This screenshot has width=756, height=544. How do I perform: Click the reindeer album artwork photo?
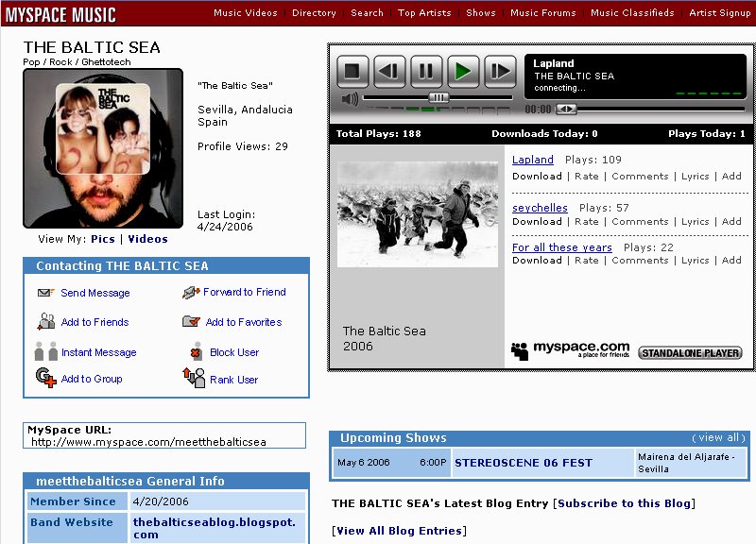(x=418, y=214)
